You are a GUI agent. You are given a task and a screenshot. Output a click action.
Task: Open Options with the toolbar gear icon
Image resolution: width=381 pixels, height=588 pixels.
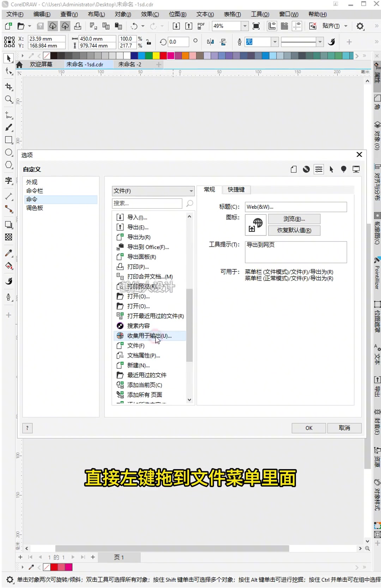(360, 26)
